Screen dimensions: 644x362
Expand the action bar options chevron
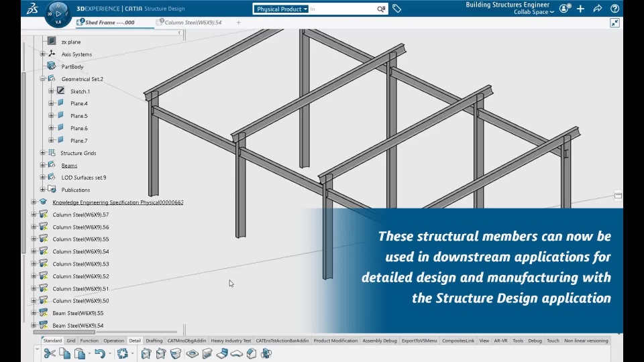[x=37, y=349]
